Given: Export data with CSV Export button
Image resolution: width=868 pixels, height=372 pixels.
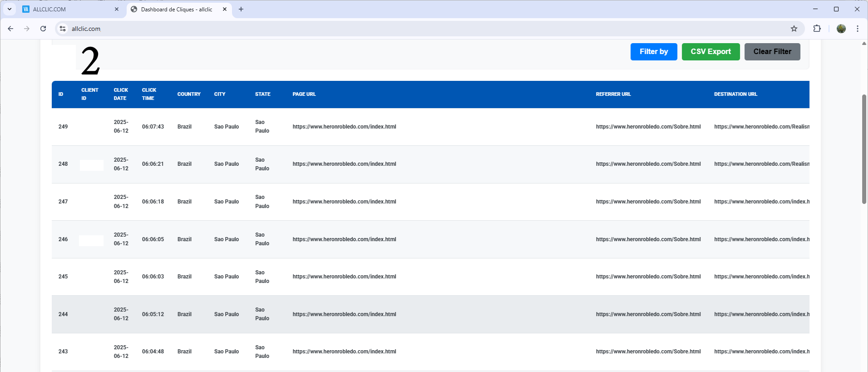Looking at the screenshot, I should (711, 52).
